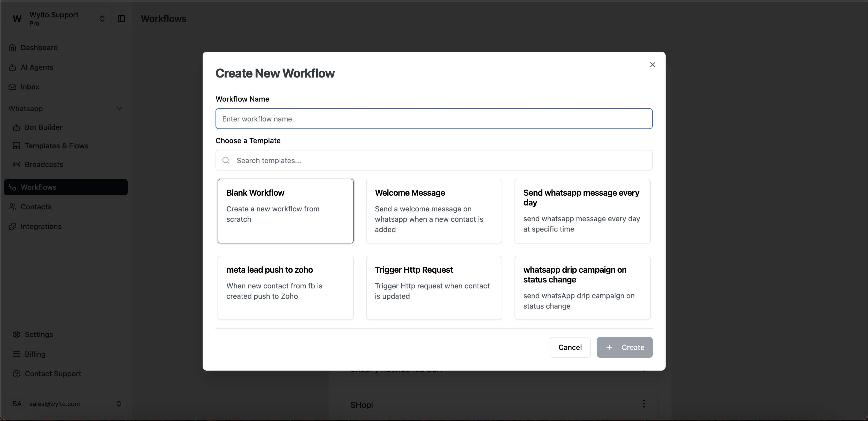Click the SA user avatar

(17, 403)
